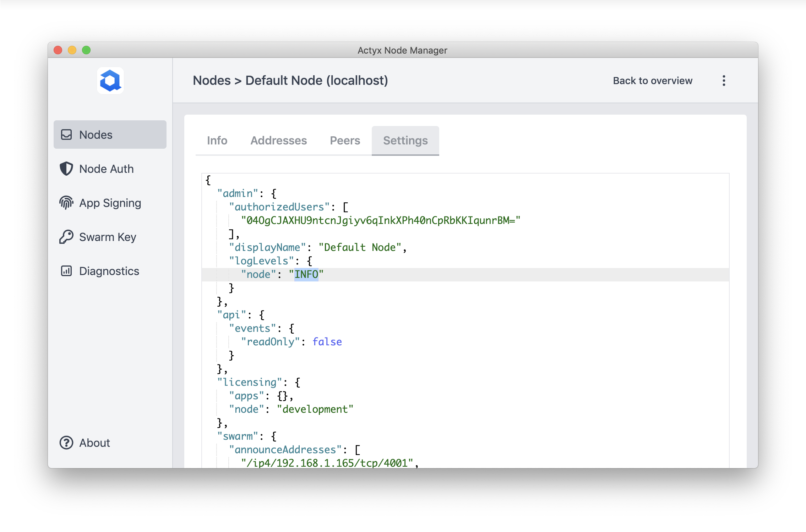This screenshot has width=806, height=532.
Task: Open App Signing via the fingerprint icon
Action: (x=66, y=203)
